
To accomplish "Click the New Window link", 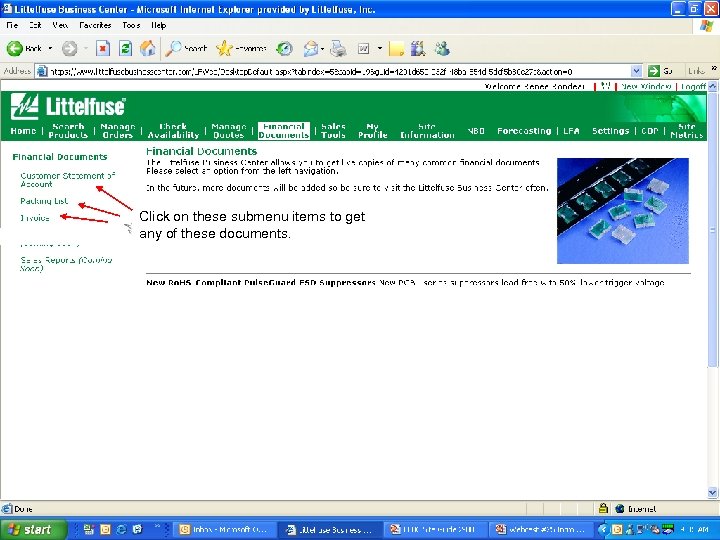I will [646, 86].
